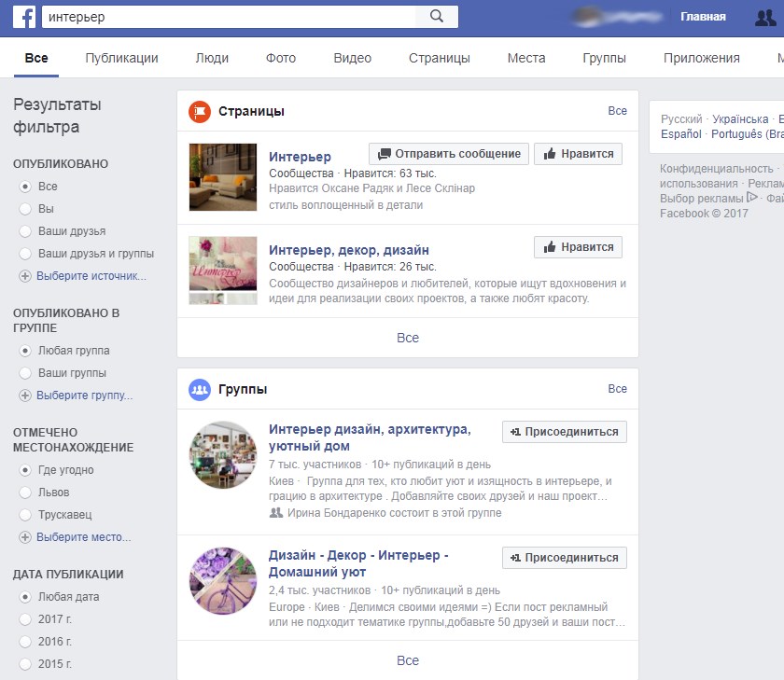This screenshot has width=784, height=680.
Task: Switch to the Все tab
Action: tap(36, 58)
